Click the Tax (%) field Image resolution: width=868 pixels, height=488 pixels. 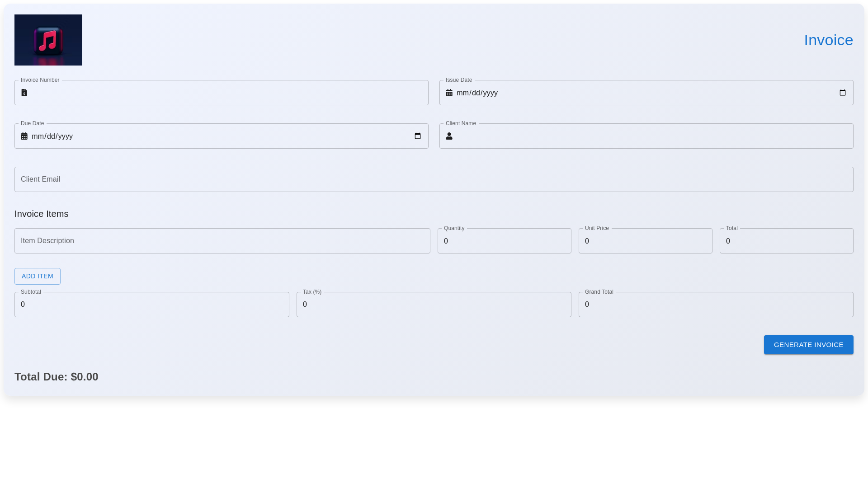[434, 304]
